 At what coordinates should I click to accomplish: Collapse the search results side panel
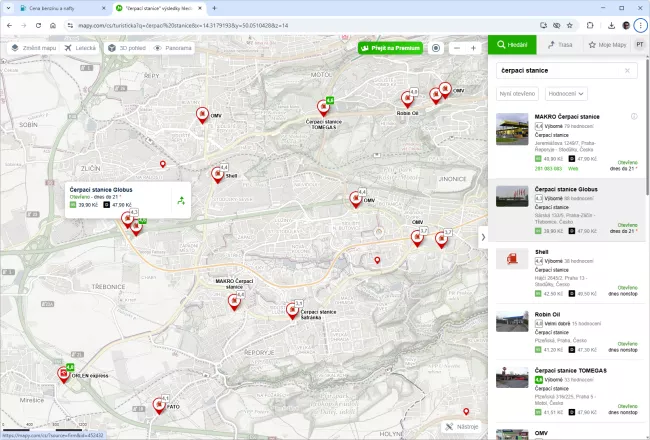coord(483,237)
